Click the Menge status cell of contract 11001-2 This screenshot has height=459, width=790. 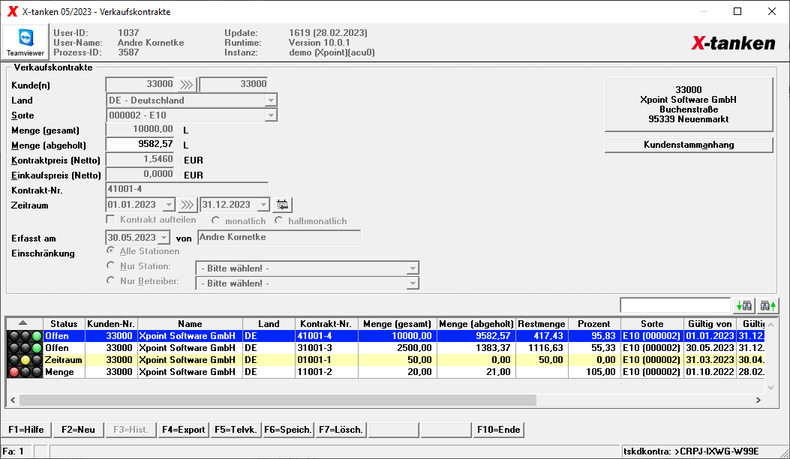tap(64, 372)
